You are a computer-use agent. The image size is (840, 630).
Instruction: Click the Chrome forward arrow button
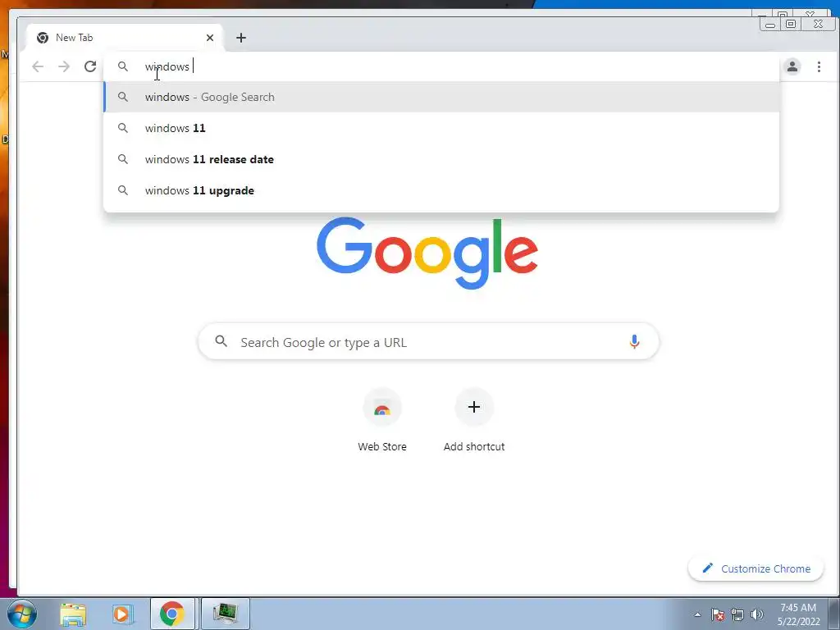64,66
